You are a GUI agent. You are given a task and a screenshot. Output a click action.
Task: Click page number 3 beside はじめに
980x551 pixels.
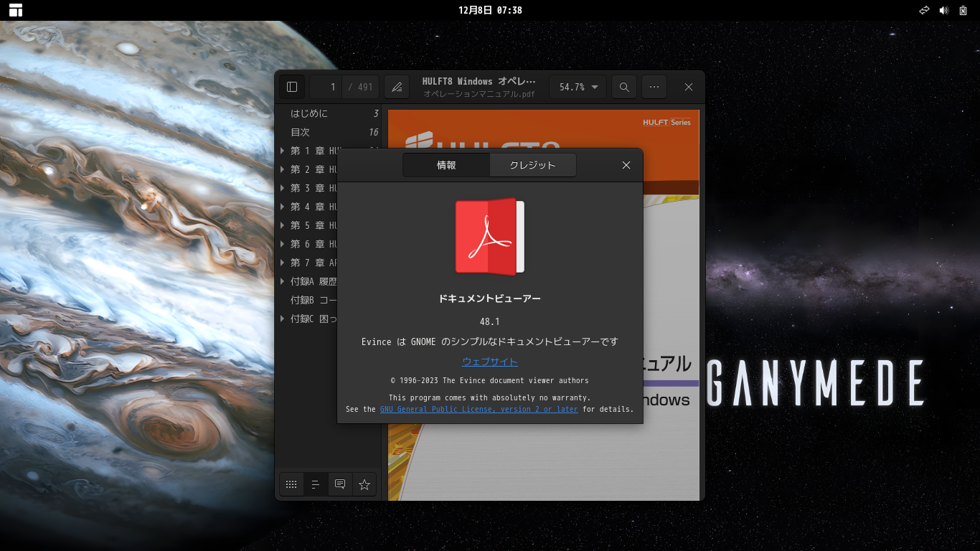[376, 113]
